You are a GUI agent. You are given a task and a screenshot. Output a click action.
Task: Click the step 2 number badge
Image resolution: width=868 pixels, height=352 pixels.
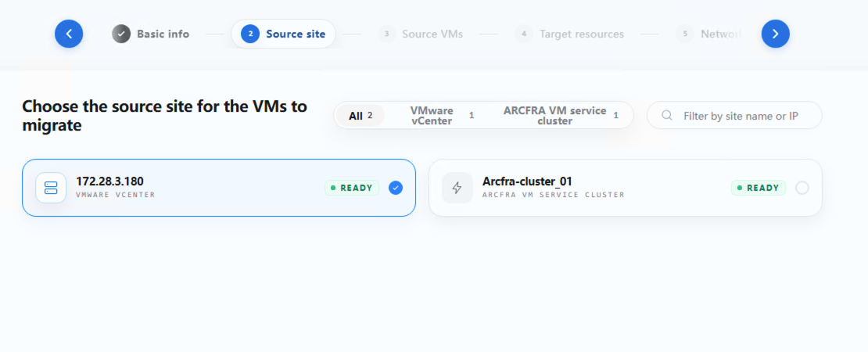250,34
